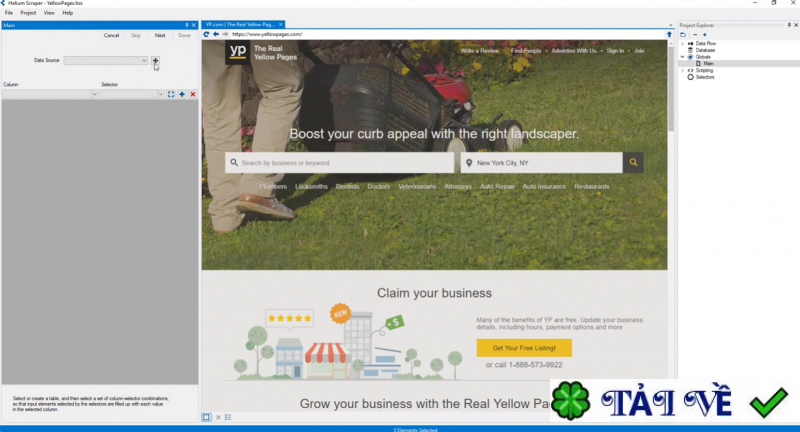Click the yellow search button on Yellow Pages
The image size is (800, 432).
(x=633, y=163)
